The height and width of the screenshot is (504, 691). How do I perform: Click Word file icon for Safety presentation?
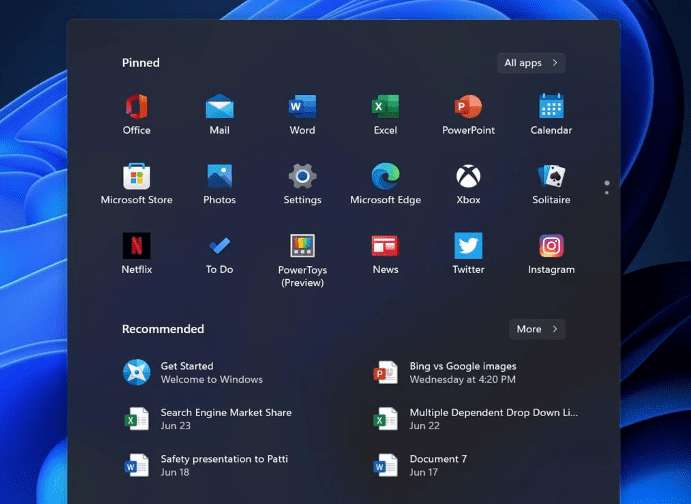[136, 465]
